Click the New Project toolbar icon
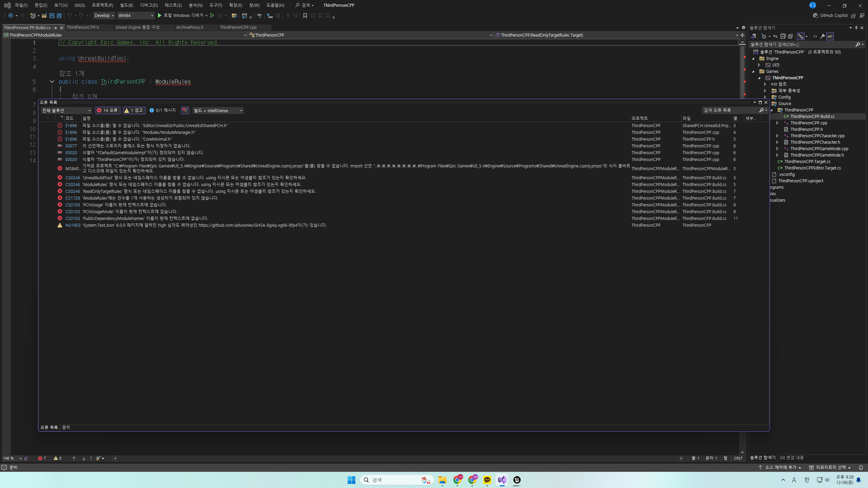 (33, 16)
